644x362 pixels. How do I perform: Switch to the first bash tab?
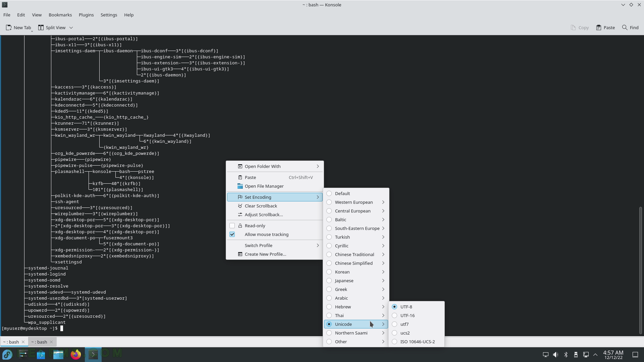11,342
